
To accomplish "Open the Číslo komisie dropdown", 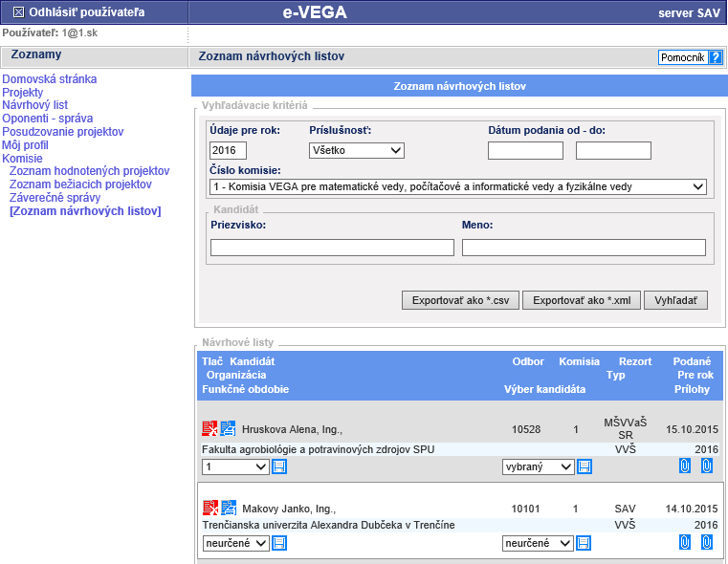I will pyautogui.click(x=458, y=187).
